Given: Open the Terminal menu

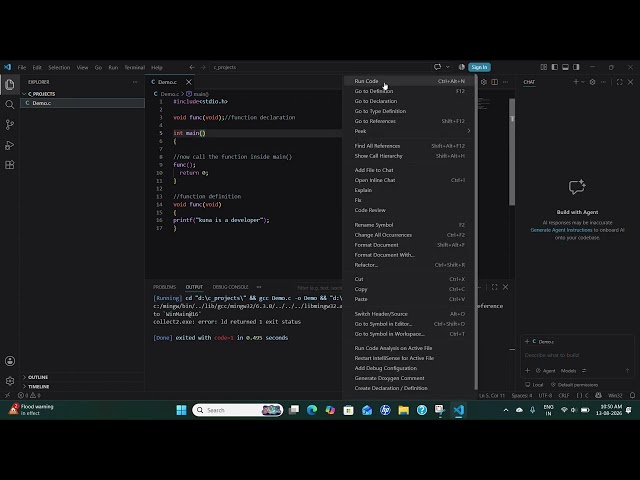Looking at the screenshot, I should click(x=134, y=67).
